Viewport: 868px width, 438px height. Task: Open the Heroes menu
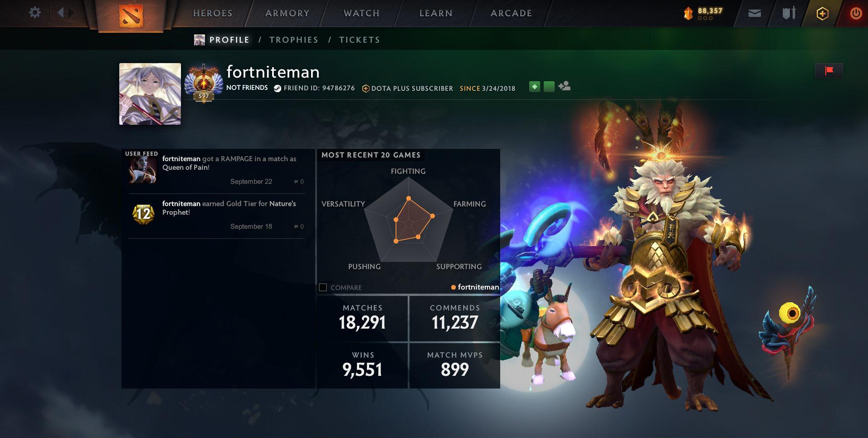213,13
